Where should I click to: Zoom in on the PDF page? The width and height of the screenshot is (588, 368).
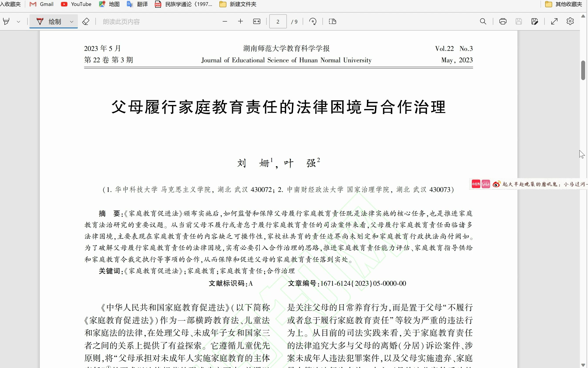tap(240, 21)
